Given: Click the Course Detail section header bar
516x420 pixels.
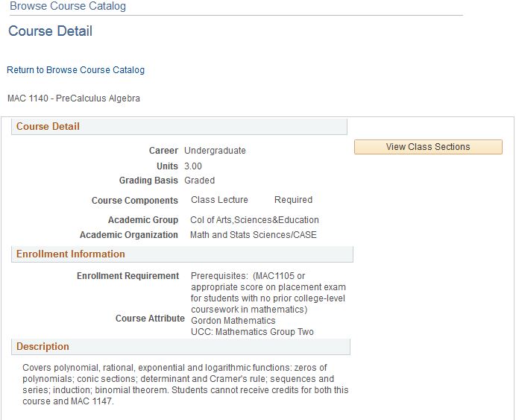Looking at the screenshot, I should click(179, 127).
